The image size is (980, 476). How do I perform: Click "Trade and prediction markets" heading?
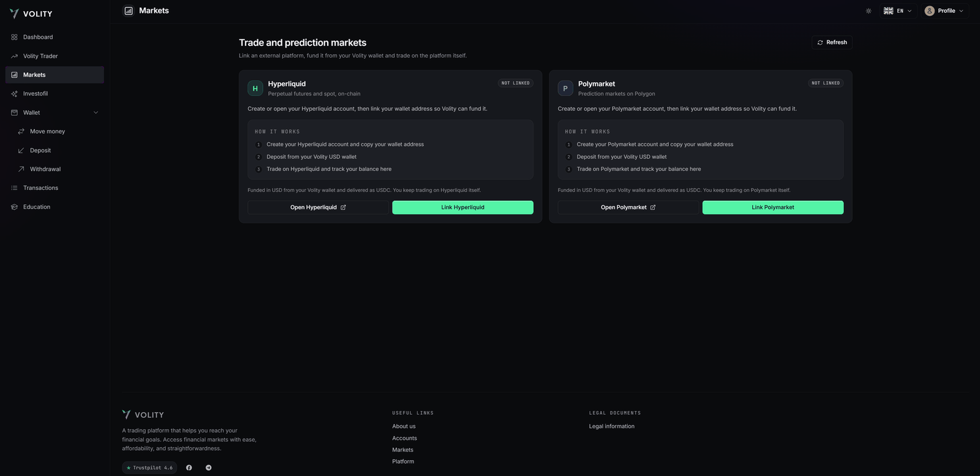[303, 43]
